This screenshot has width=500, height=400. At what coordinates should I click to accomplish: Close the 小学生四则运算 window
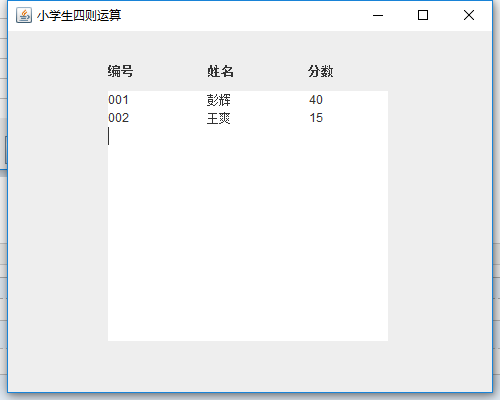coord(469,15)
